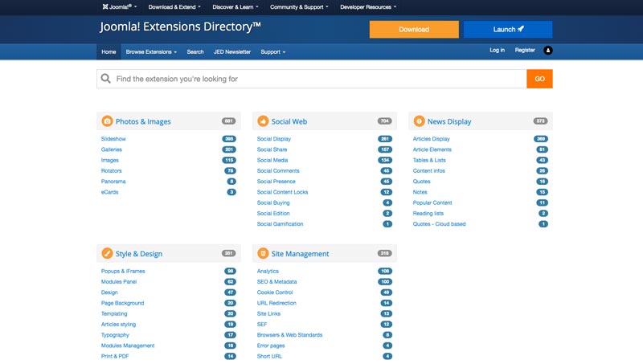Open the Search menu item
Viewport: 643px width, 364px height.
click(195, 51)
